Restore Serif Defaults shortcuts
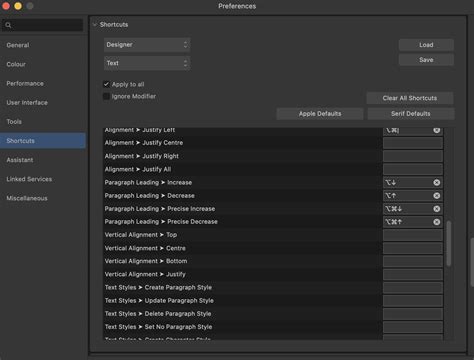The height and width of the screenshot is (360, 474). [411, 114]
